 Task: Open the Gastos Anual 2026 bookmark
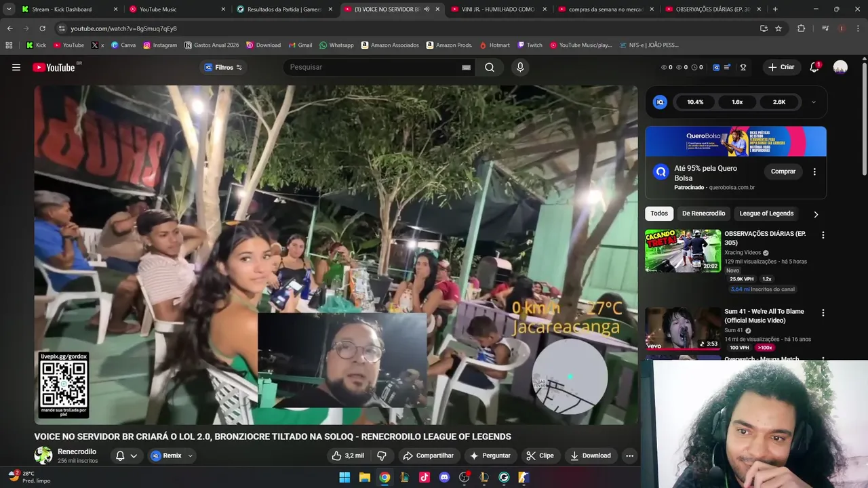click(212, 45)
